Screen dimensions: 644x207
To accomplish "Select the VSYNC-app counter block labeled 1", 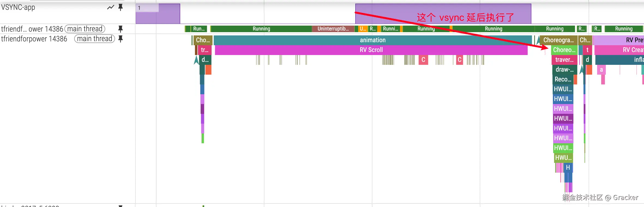I will pos(158,14).
